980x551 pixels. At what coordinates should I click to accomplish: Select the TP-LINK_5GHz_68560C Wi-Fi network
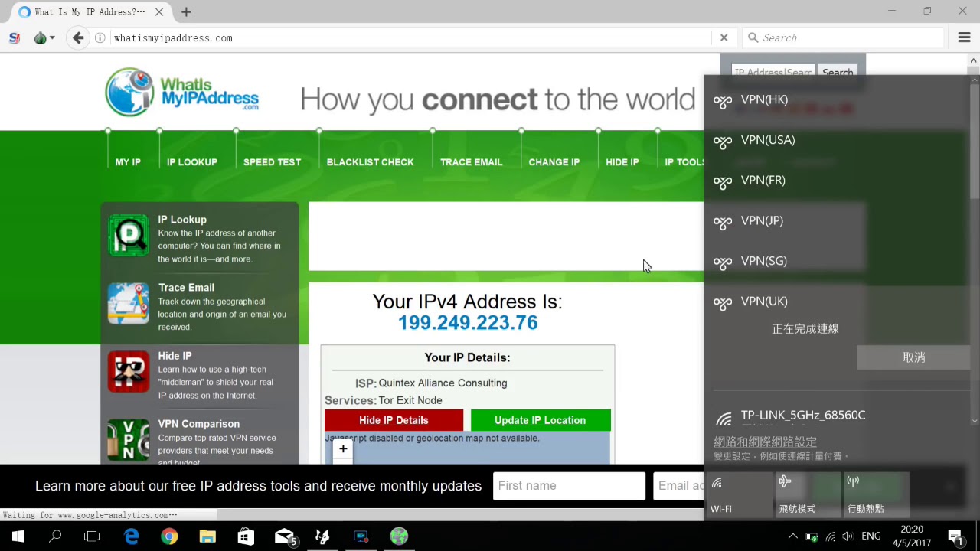click(x=837, y=416)
